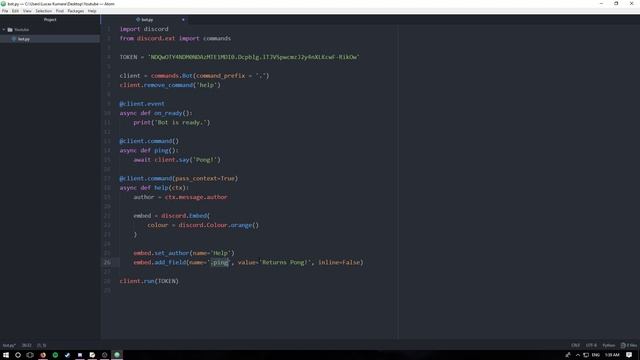The height and width of the screenshot is (360, 640).
Task: Click cursor position 26:22 in status bar
Action: tap(27, 345)
